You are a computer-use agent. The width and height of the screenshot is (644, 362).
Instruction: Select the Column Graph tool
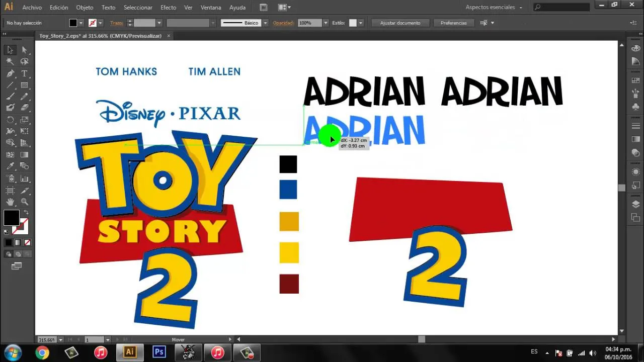coord(24,178)
